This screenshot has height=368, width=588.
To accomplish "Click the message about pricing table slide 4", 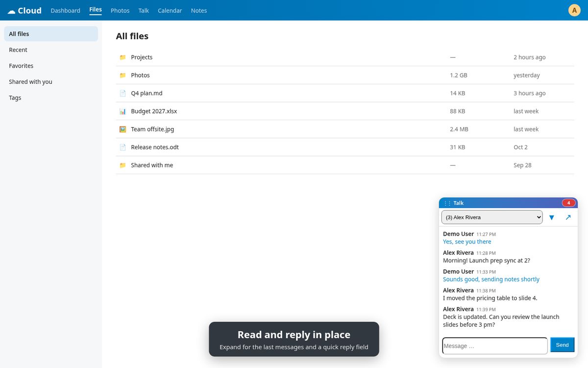I will click(x=490, y=298).
